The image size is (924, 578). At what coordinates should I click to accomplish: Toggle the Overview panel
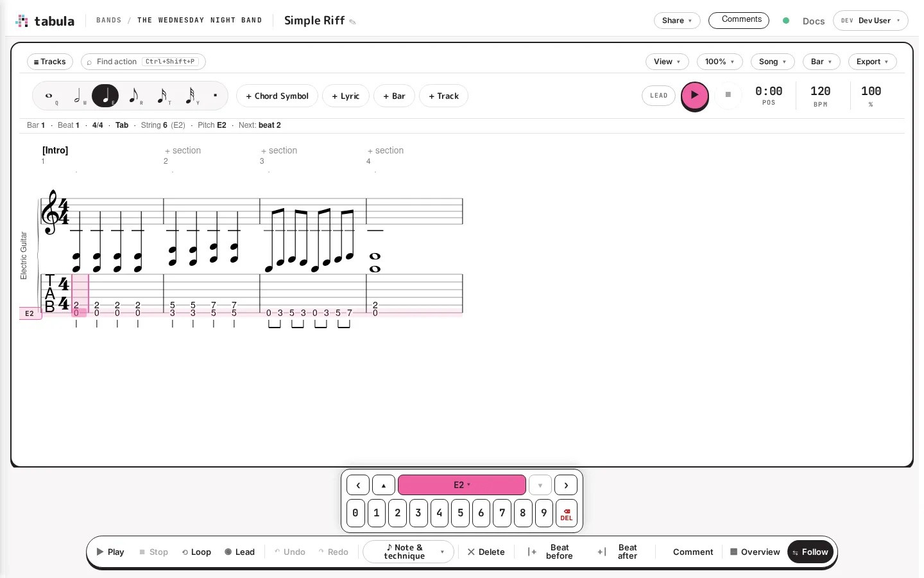point(755,552)
